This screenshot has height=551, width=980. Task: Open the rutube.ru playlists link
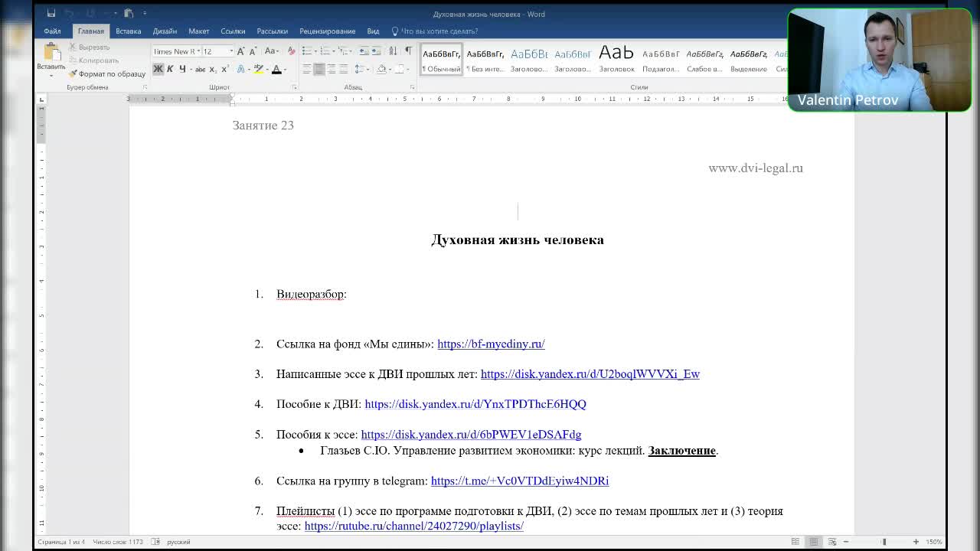click(414, 526)
